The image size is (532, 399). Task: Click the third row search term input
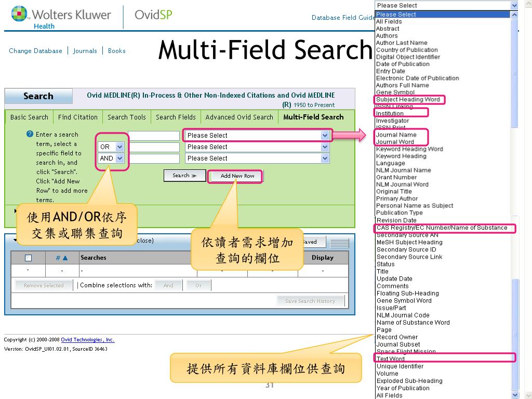[155, 158]
